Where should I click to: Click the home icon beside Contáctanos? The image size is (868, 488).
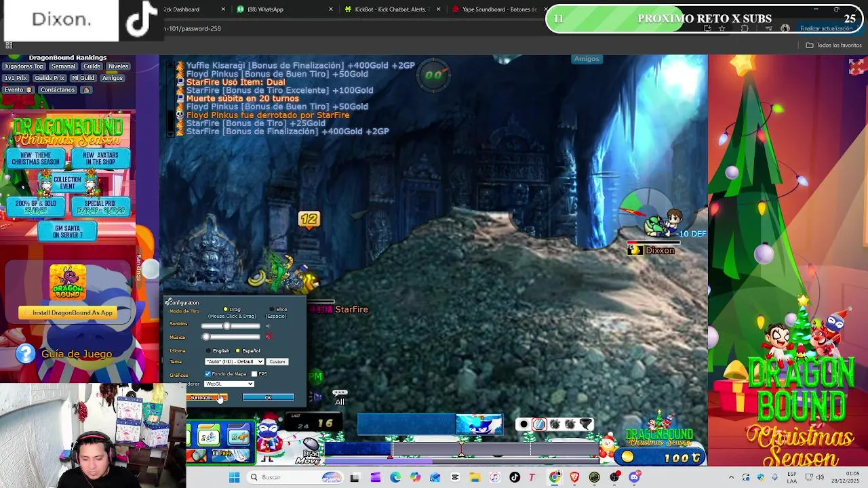(85, 89)
